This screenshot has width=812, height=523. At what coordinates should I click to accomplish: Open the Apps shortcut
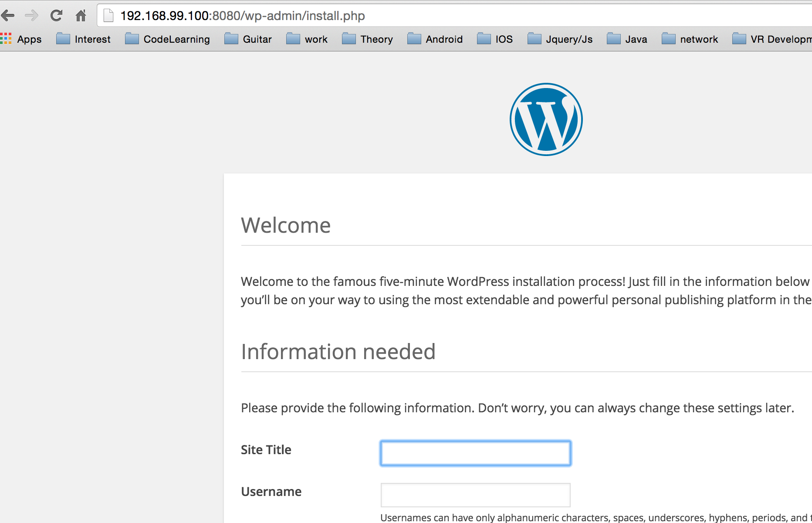[21, 39]
